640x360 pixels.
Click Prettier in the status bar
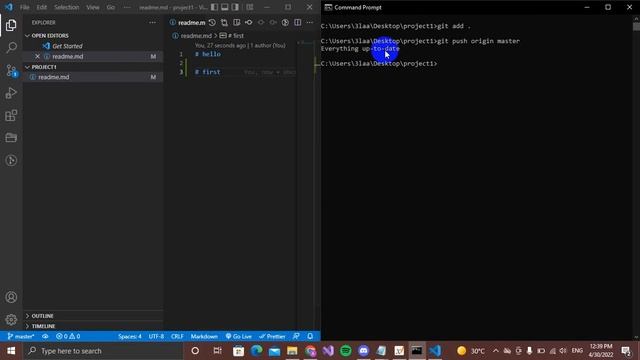(x=272, y=336)
